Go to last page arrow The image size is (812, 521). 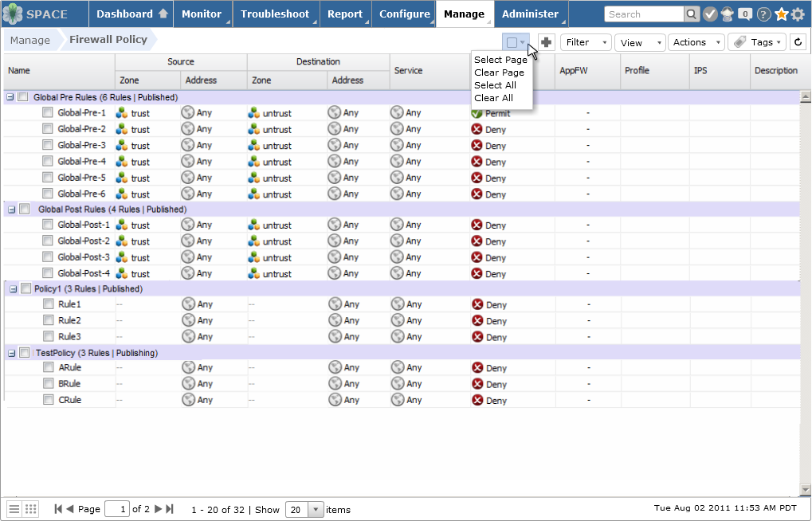(170, 509)
